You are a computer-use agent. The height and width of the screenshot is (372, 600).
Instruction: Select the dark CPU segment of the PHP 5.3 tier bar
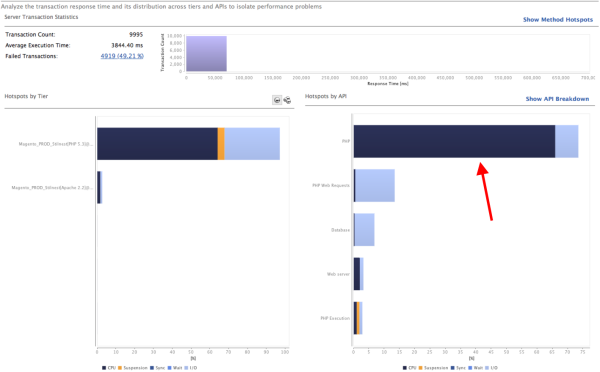click(157, 144)
